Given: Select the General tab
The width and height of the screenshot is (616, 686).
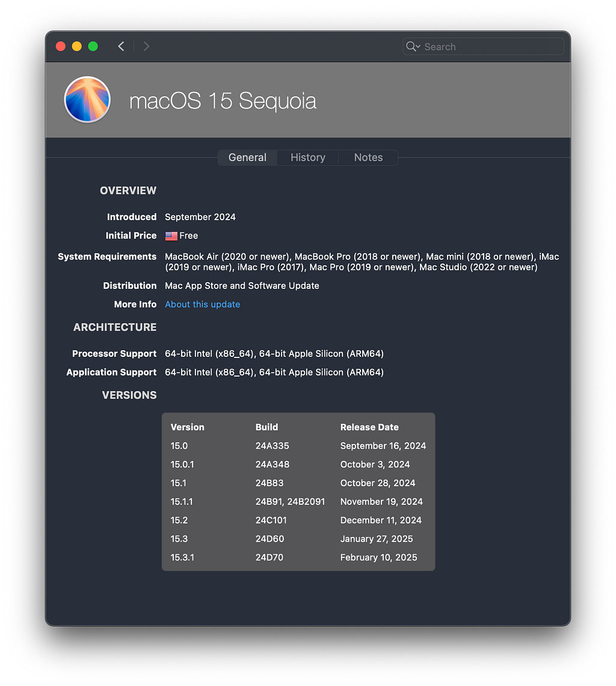Looking at the screenshot, I should (247, 158).
